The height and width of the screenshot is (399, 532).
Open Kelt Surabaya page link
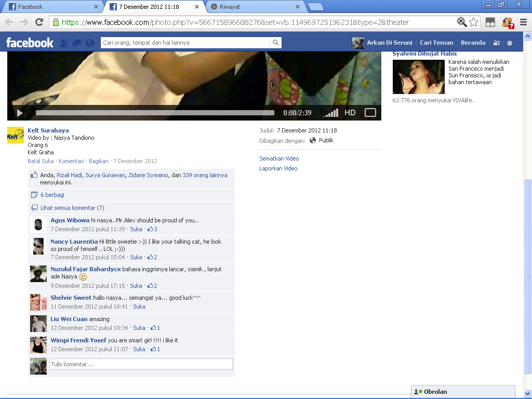(x=48, y=130)
